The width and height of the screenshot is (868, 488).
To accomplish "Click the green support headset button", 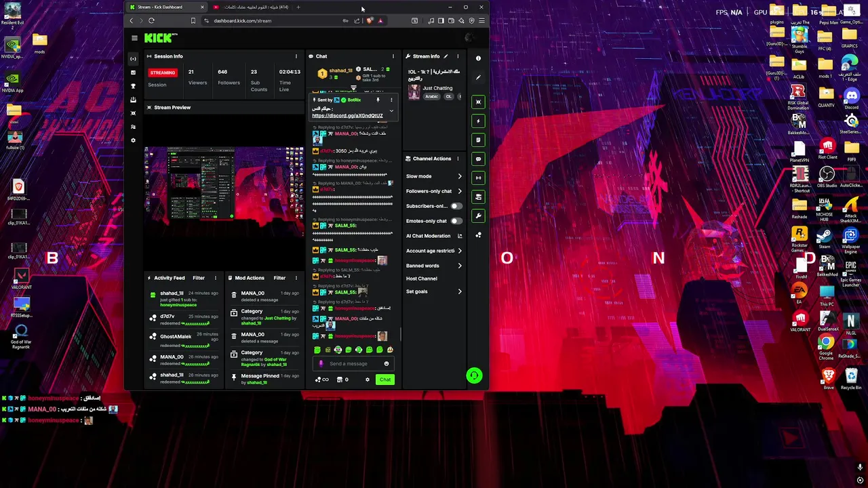I will click(x=474, y=375).
